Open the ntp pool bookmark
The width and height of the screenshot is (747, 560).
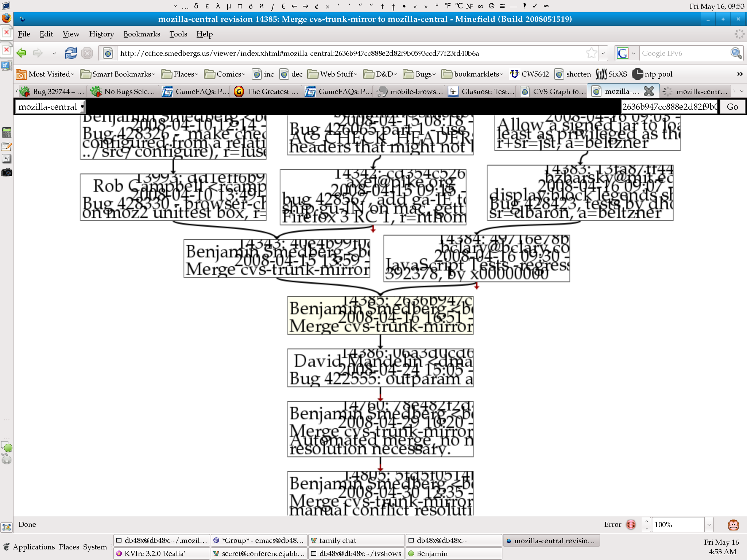(652, 74)
